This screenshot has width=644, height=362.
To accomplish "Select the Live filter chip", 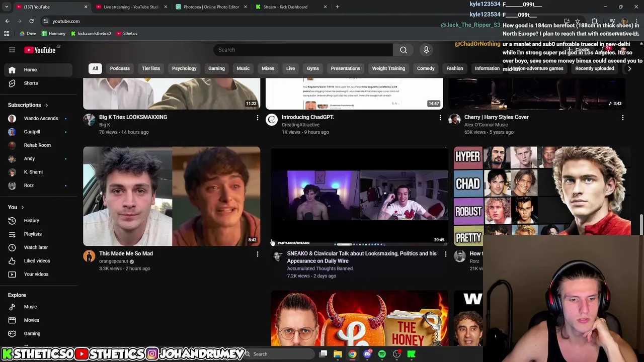I will click(291, 68).
